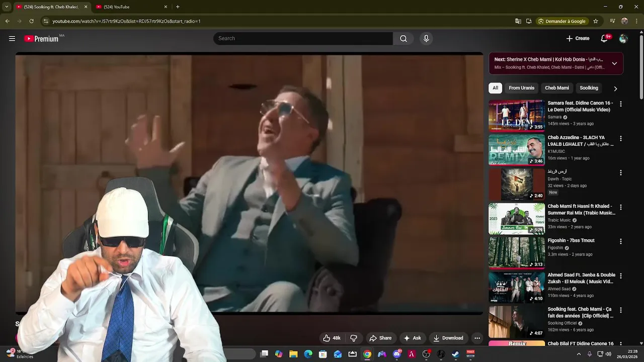The image size is (644, 362).
Task: Show hidden system tray icons
Action: point(578,354)
